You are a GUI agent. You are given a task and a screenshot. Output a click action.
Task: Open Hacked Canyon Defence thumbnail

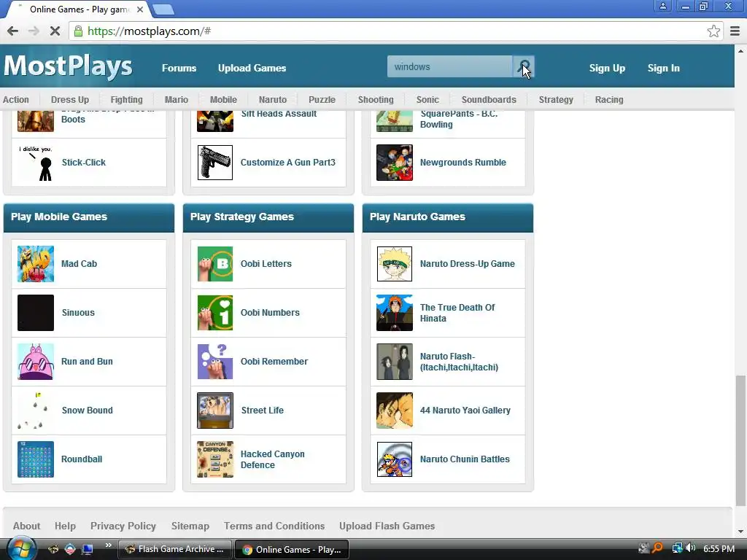(x=215, y=459)
